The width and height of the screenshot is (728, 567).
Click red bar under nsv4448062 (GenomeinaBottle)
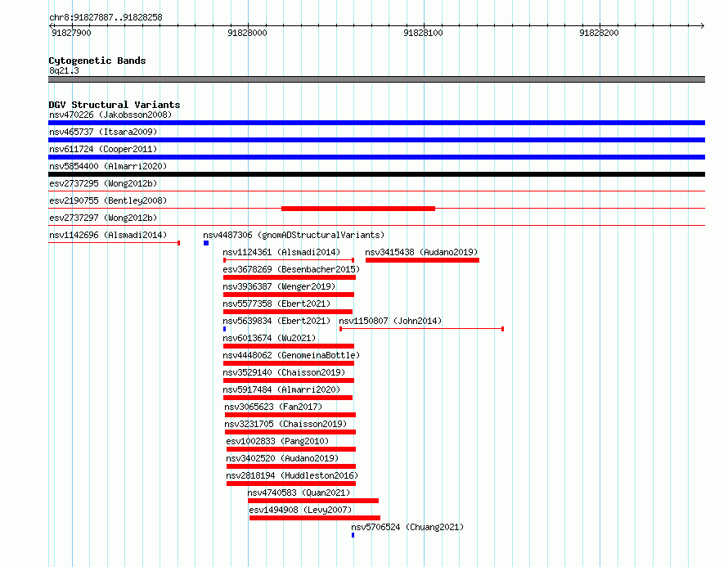point(289,363)
